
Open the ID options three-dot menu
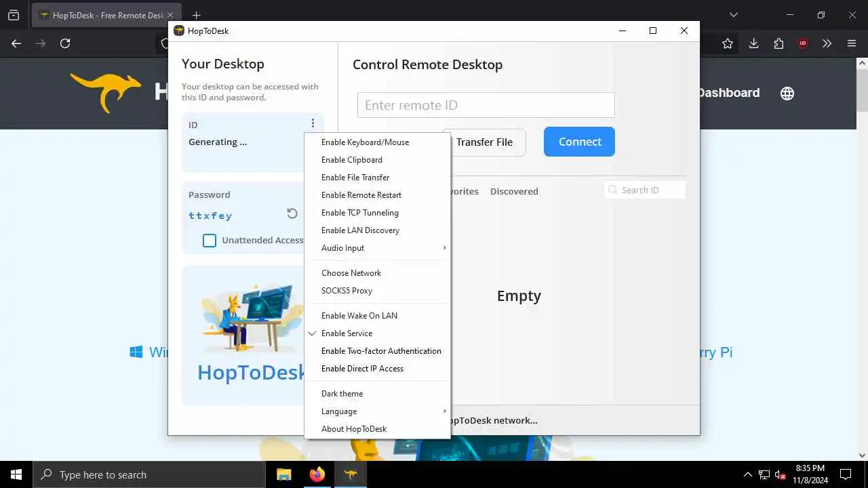coord(313,123)
